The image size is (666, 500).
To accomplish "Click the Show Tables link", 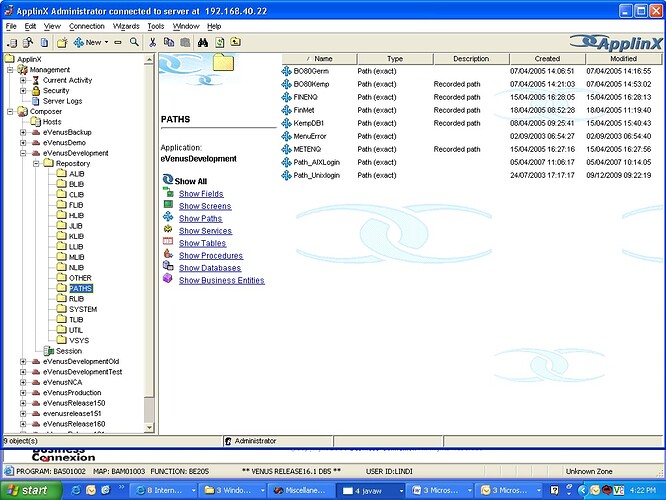I will click(203, 243).
